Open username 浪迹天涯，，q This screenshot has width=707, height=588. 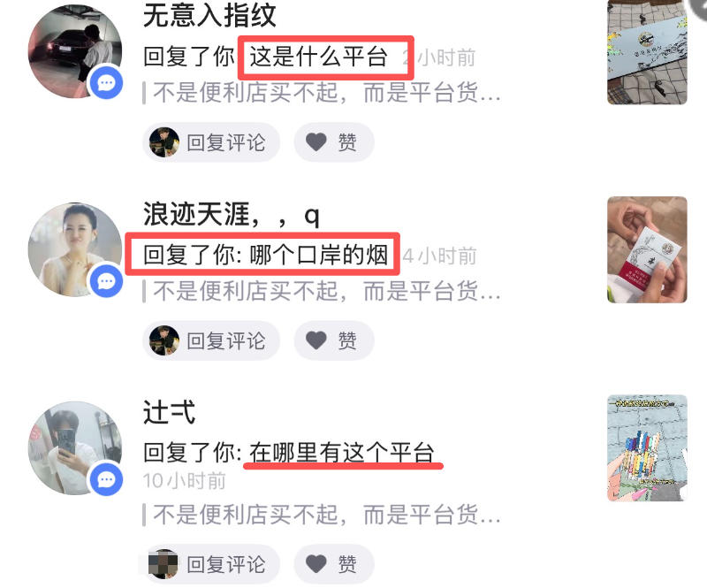[x=232, y=214]
